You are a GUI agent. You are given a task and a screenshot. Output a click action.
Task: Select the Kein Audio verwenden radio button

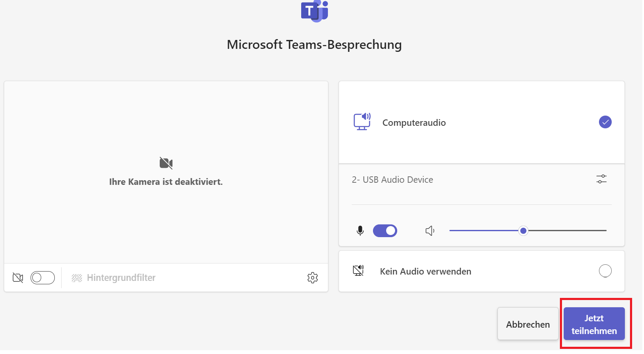[605, 271]
